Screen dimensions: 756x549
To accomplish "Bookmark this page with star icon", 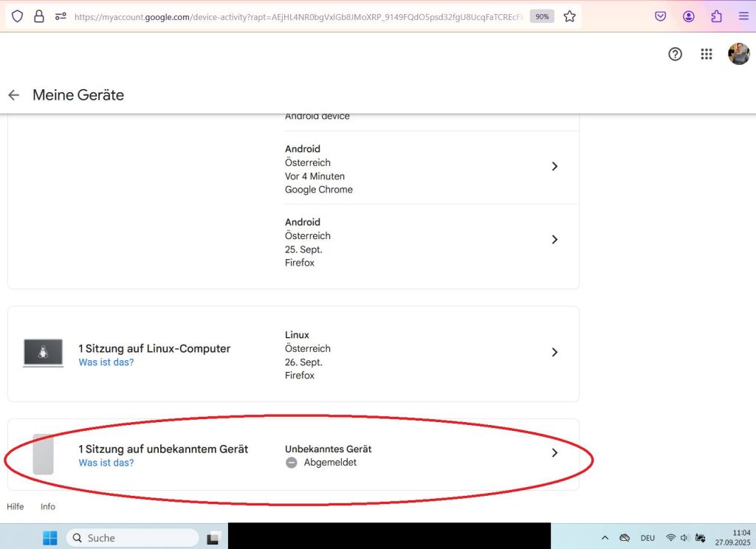I will coord(569,16).
